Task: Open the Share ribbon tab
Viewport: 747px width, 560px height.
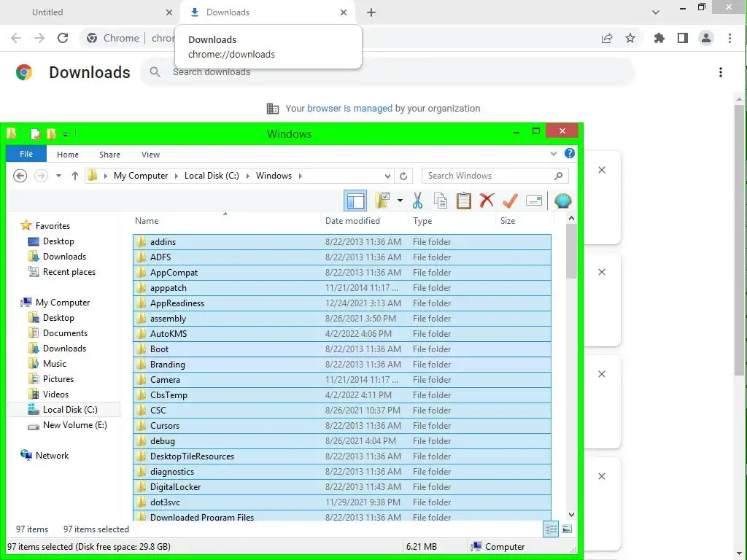Action: coord(109,155)
